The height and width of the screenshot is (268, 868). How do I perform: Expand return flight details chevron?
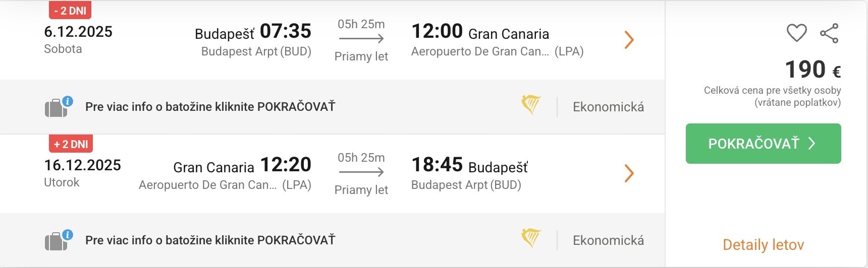(x=629, y=173)
